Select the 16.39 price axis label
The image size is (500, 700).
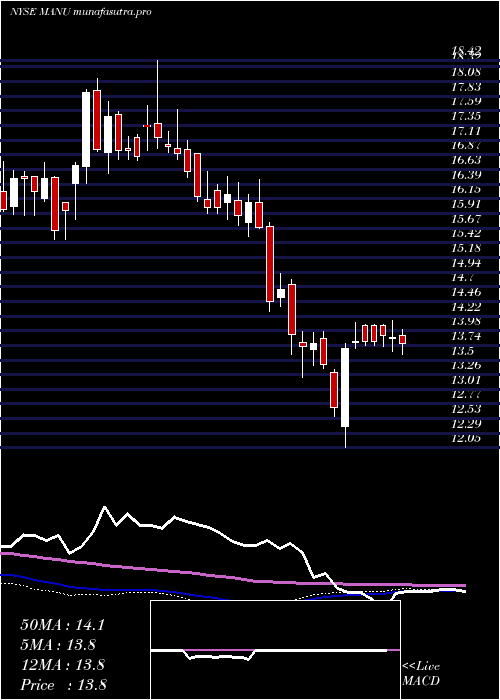coord(466,175)
